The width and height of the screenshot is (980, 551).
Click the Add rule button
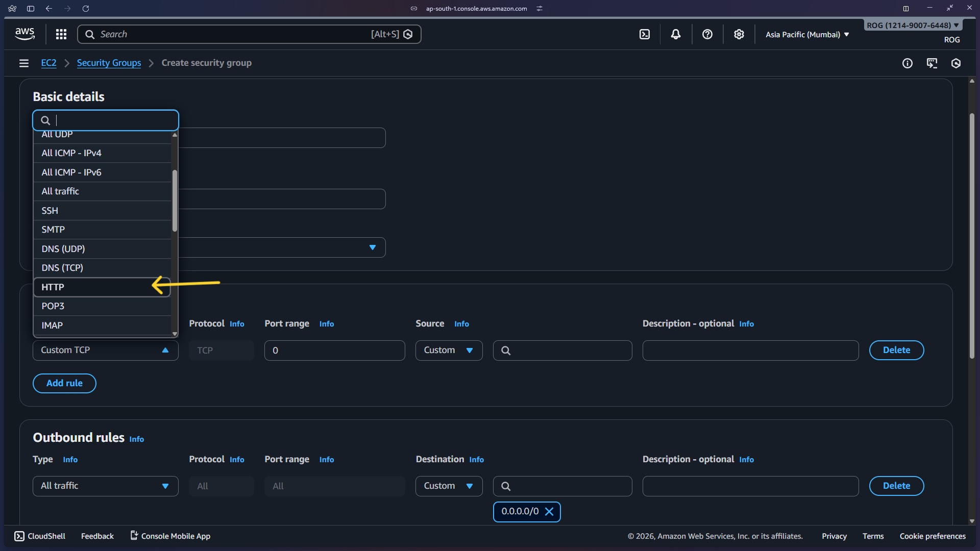[x=64, y=383]
